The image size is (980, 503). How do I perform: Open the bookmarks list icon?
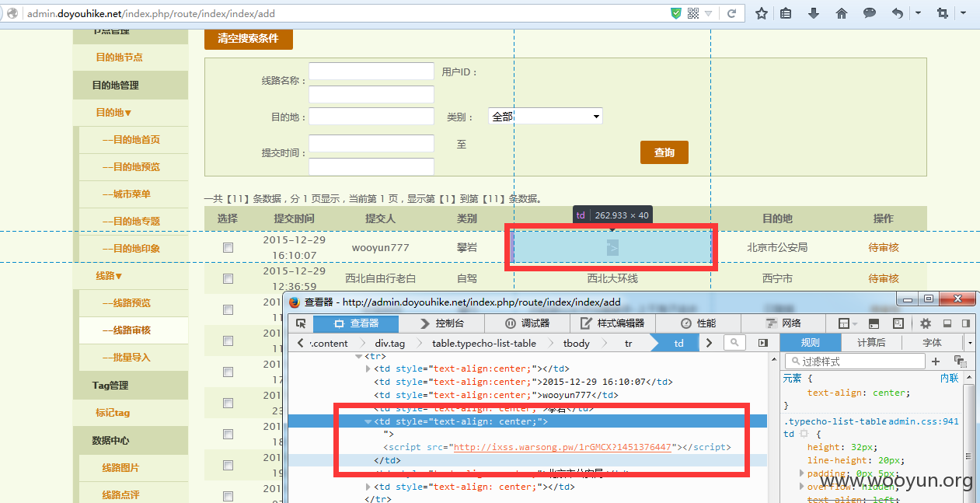[x=786, y=13]
